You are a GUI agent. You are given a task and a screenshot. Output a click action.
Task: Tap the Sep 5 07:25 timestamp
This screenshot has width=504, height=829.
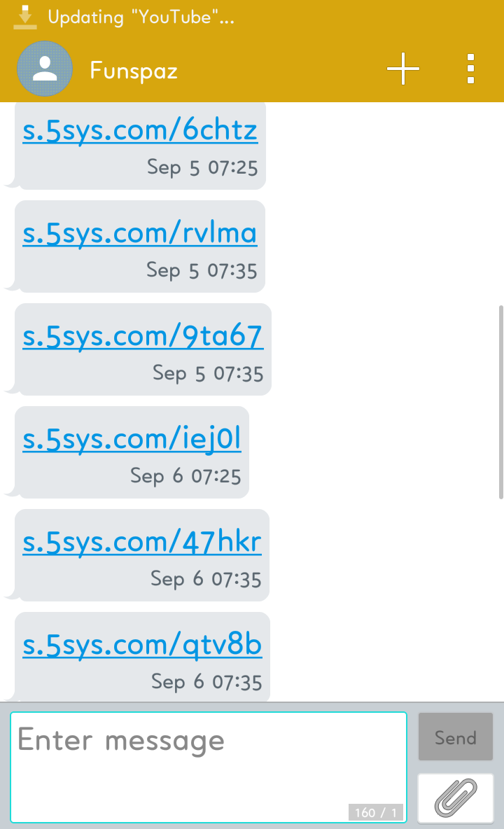[x=202, y=167]
